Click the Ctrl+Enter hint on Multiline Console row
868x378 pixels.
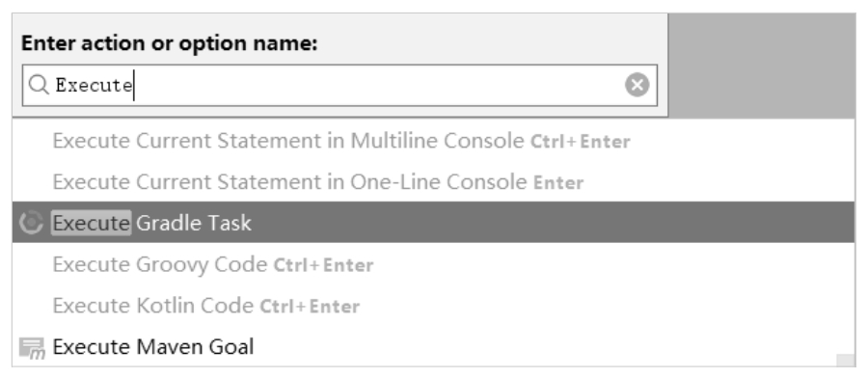(x=581, y=142)
